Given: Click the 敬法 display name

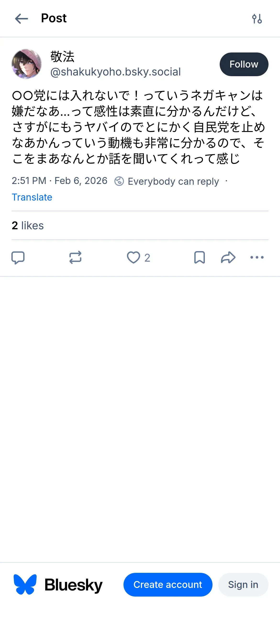Looking at the screenshot, I should pyautogui.click(x=62, y=57).
